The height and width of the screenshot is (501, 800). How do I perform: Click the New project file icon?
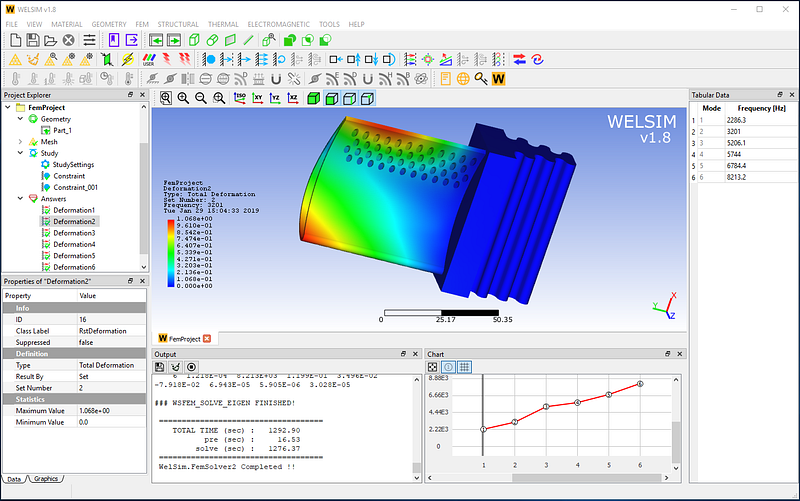coord(16,40)
